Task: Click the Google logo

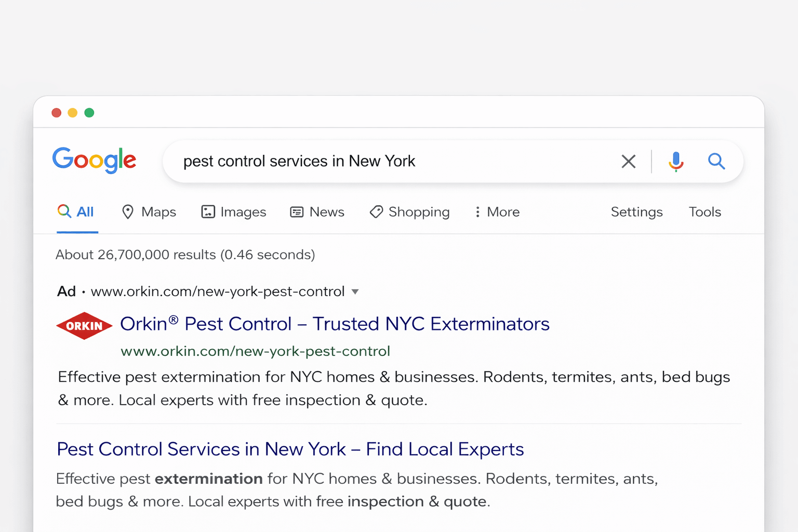Action: pos(94,160)
